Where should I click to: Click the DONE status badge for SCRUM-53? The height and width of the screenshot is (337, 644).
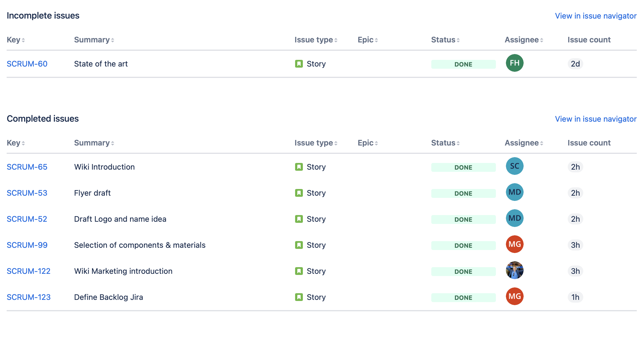click(463, 193)
